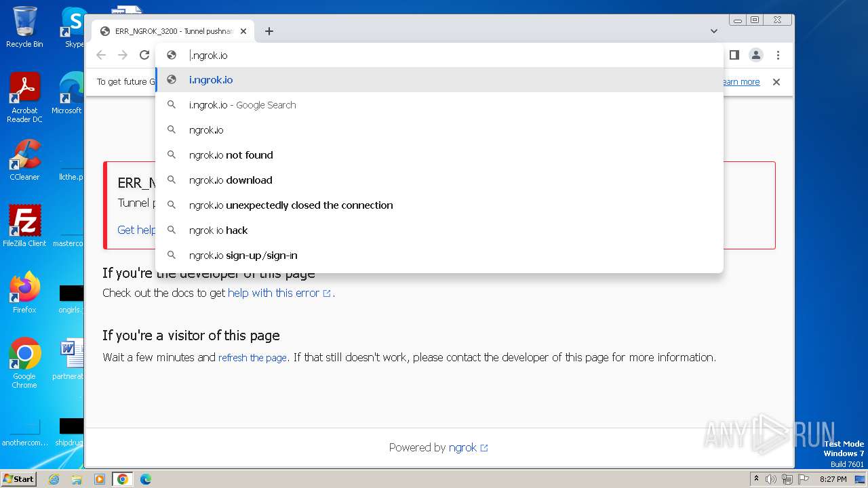
Task: Pick the ngrok.io search suggestion
Action: pyautogui.click(x=439, y=130)
